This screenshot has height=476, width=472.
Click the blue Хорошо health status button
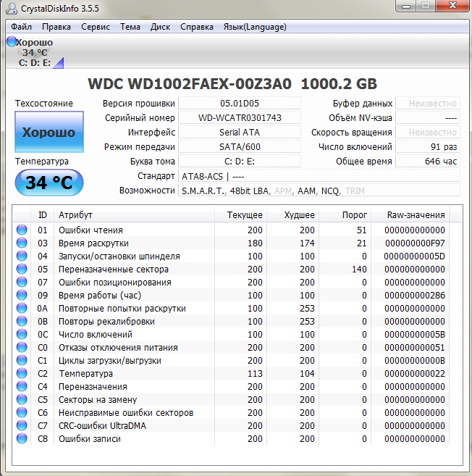[x=49, y=133]
